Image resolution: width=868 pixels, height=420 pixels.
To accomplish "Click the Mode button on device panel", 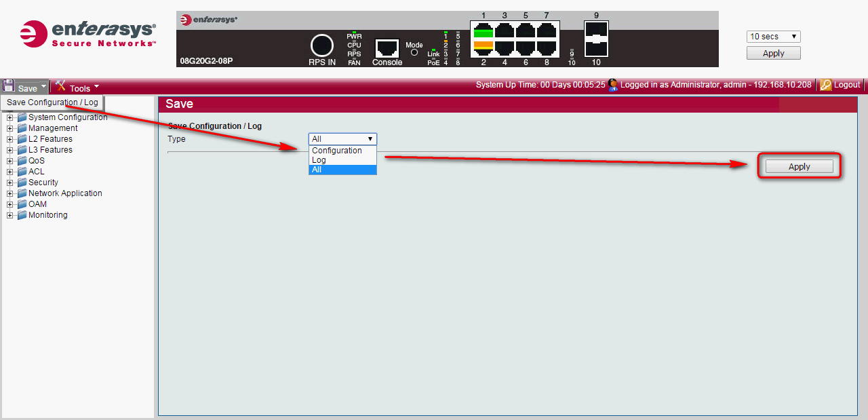I will pos(414,52).
